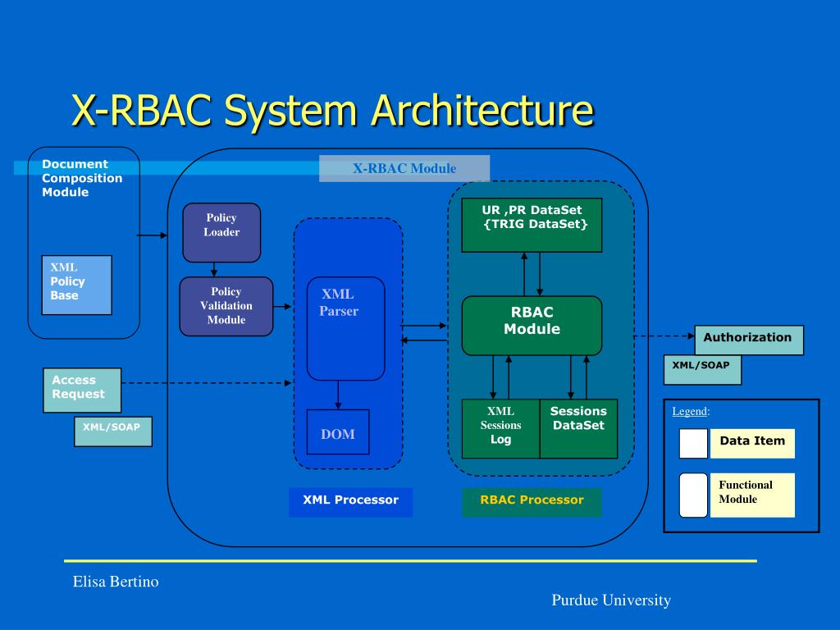This screenshot has width=840, height=630.
Task: Click the Data Item legend label
Action: tap(752, 443)
